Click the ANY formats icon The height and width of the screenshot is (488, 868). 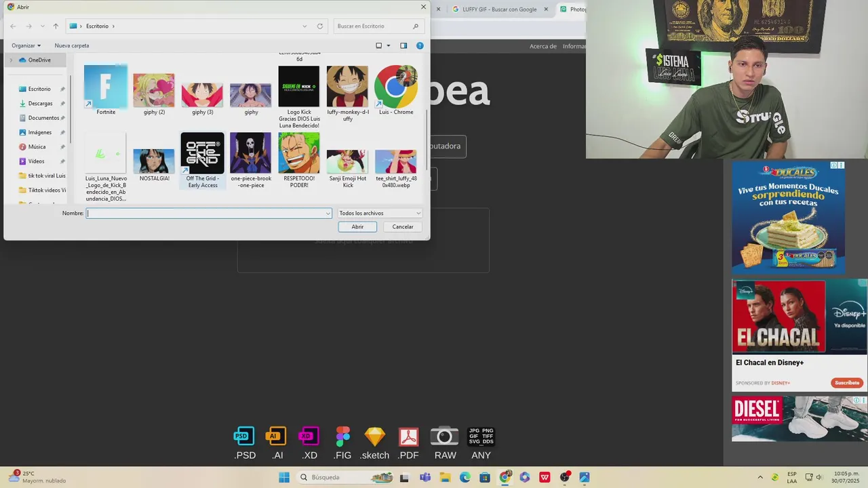[x=481, y=443]
